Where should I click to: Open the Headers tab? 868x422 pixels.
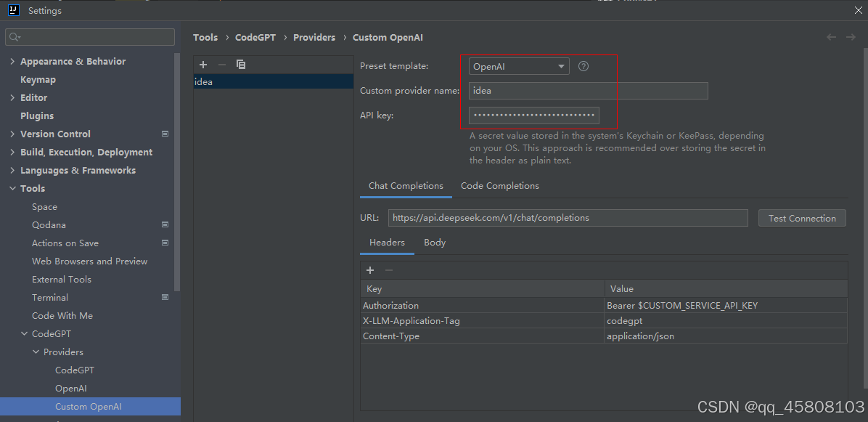pos(387,243)
